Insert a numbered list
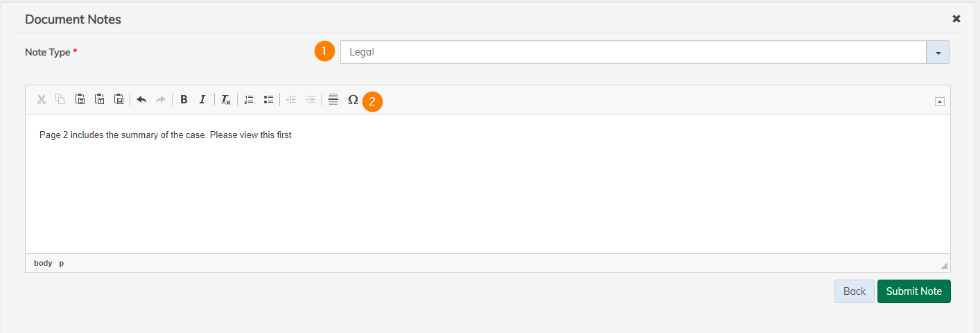Viewport: 980px width, 333px height. tap(250, 100)
